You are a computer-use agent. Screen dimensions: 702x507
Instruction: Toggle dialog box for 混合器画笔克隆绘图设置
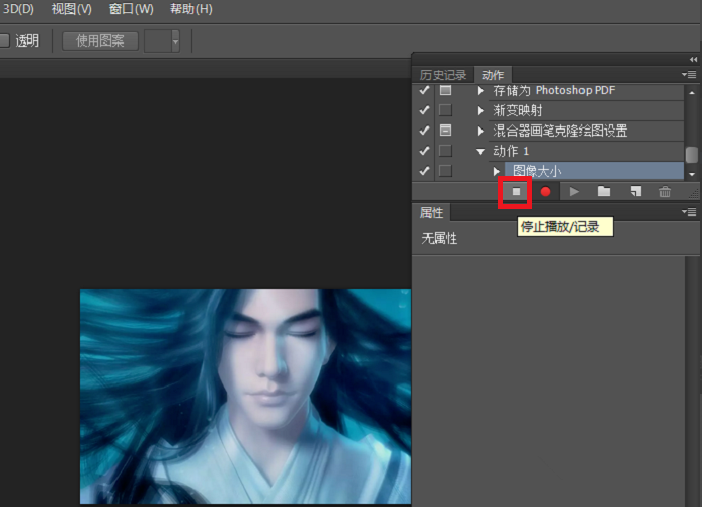point(445,130)
